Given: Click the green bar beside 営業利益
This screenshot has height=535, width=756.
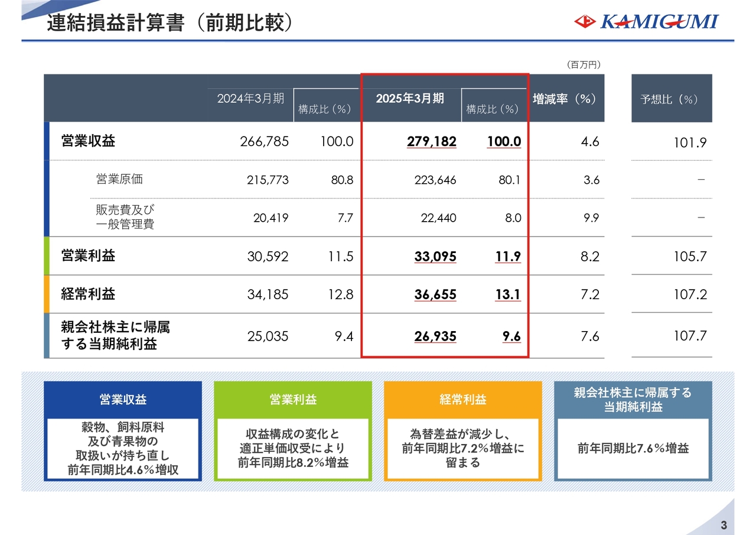Looking at the screenshot, I should click(x=47, y=257).
